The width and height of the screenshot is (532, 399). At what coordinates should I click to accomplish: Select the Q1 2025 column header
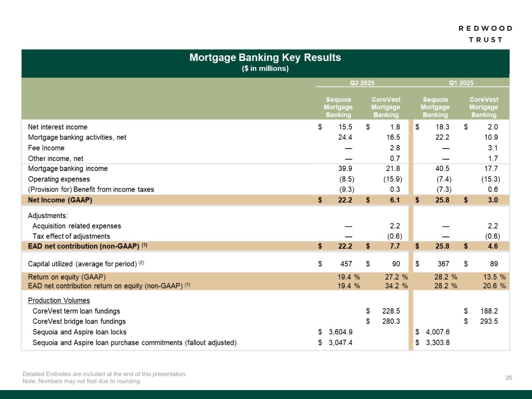tap(461, 83)
